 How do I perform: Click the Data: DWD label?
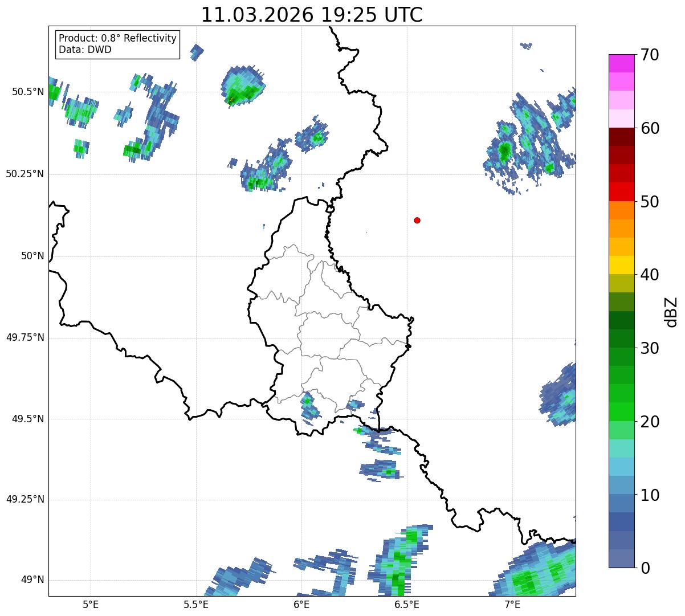coord(85,50)
